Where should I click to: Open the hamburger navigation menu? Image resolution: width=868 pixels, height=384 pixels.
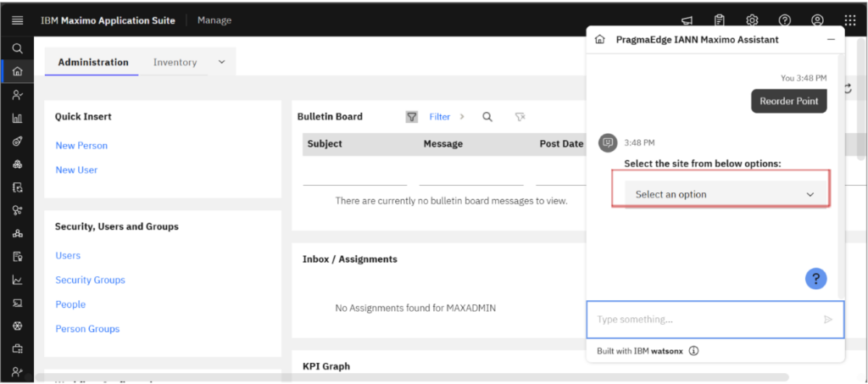point(17,20)
